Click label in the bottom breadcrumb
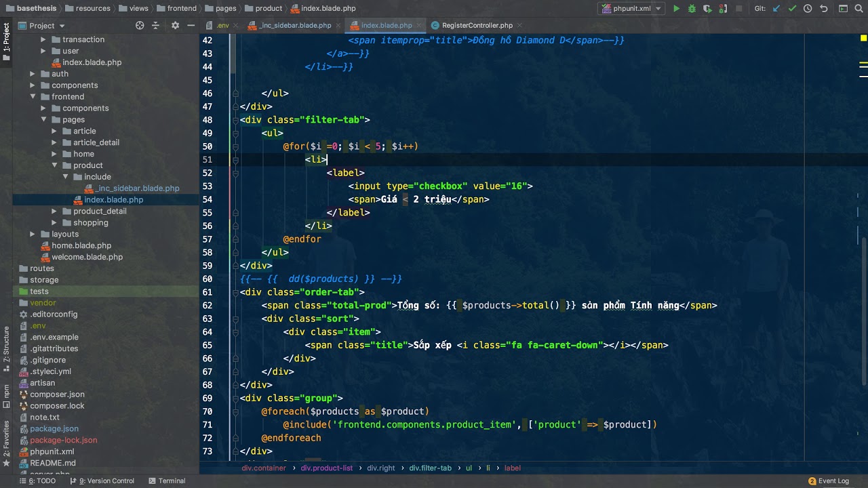Image resolution: width=868 pixels, height=488 pixels. point(513,468)
